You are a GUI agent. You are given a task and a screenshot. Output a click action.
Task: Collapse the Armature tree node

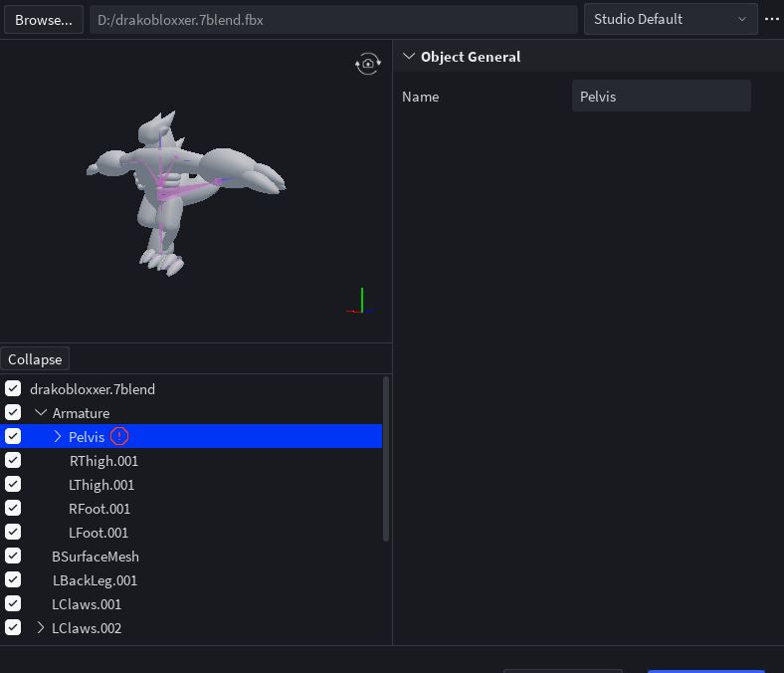coord(41,412)
